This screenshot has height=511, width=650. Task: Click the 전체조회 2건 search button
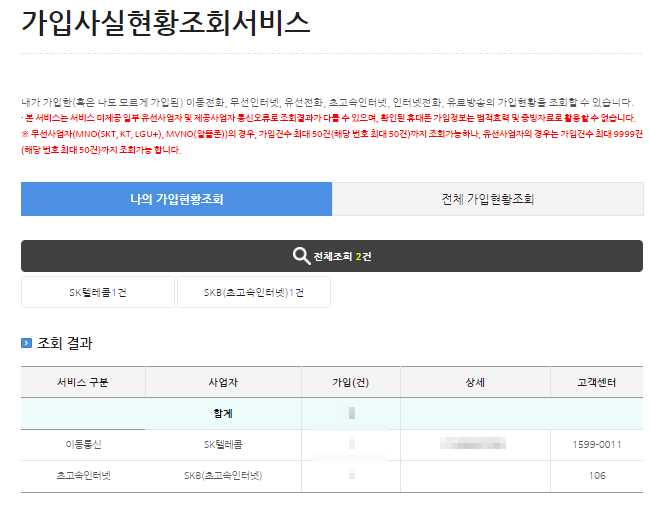point(332,256)
